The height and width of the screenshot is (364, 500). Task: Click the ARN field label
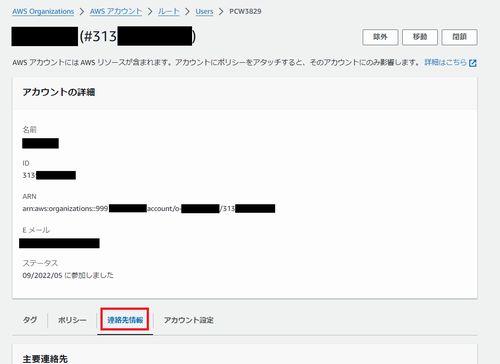tap(29, 196)
